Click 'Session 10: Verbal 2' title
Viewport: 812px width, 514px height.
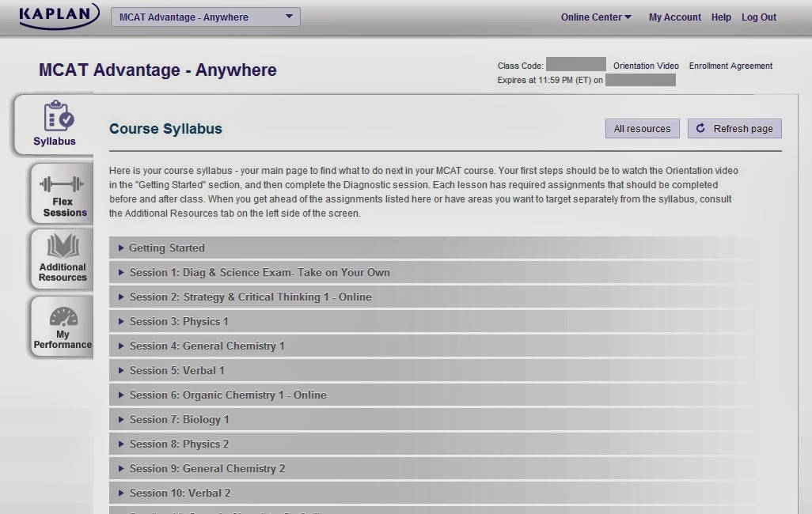click(x=180, y=493)
